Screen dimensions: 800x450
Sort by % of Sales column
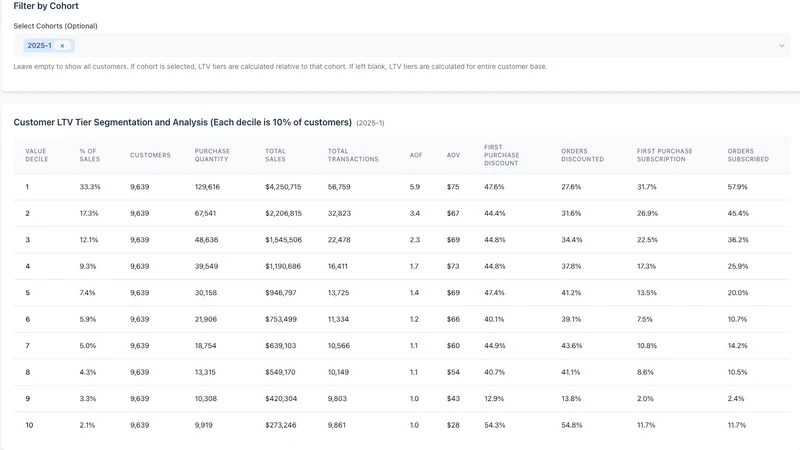tap(90, 155)
